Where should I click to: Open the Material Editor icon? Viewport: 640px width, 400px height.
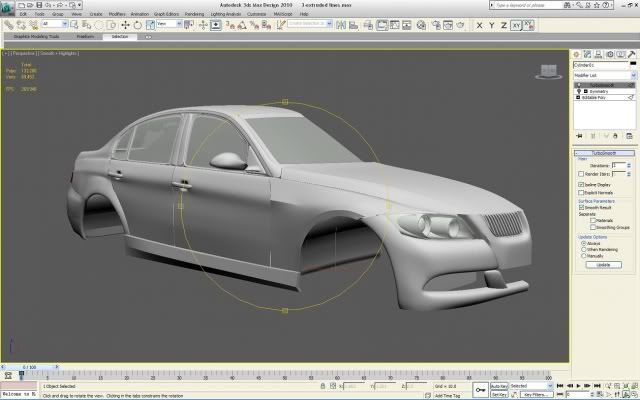421,25
